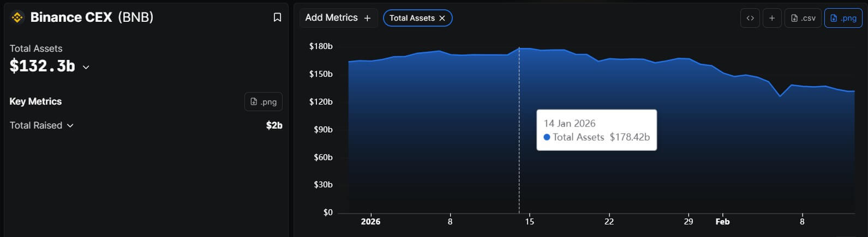The image size is (868, 237).
Task: Click the Binance logo icon
Action: (17, 17)
